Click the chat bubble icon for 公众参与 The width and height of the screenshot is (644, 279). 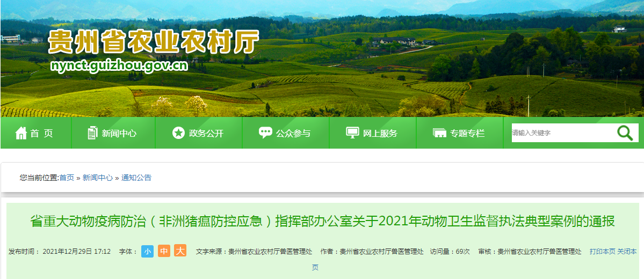(x=265, y=133)
